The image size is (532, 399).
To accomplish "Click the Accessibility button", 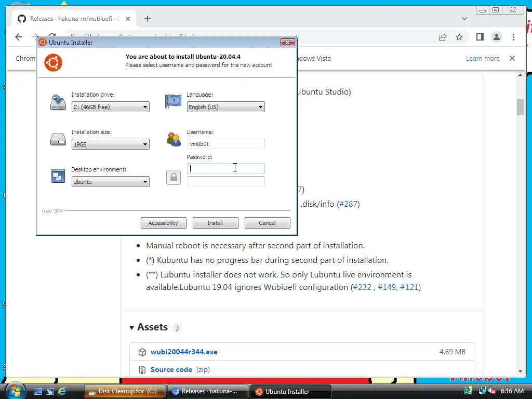I will coord(164,223).
